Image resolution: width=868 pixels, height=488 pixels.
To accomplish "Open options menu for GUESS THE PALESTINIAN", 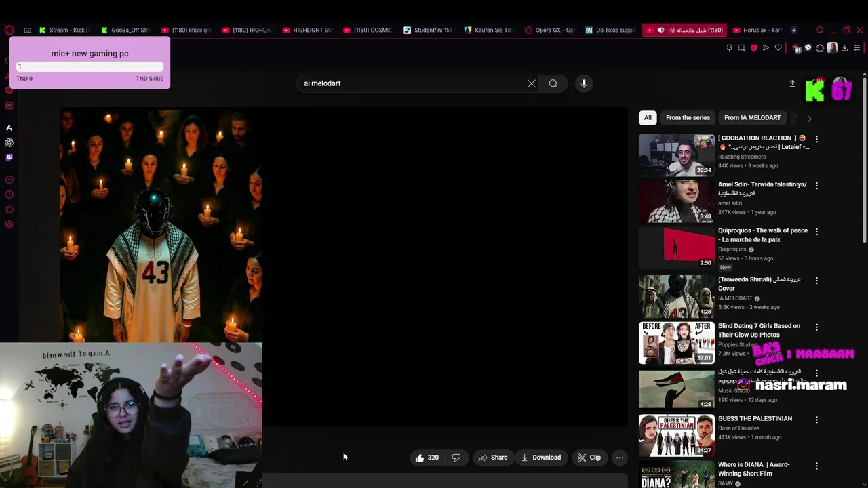I will 816,420.
